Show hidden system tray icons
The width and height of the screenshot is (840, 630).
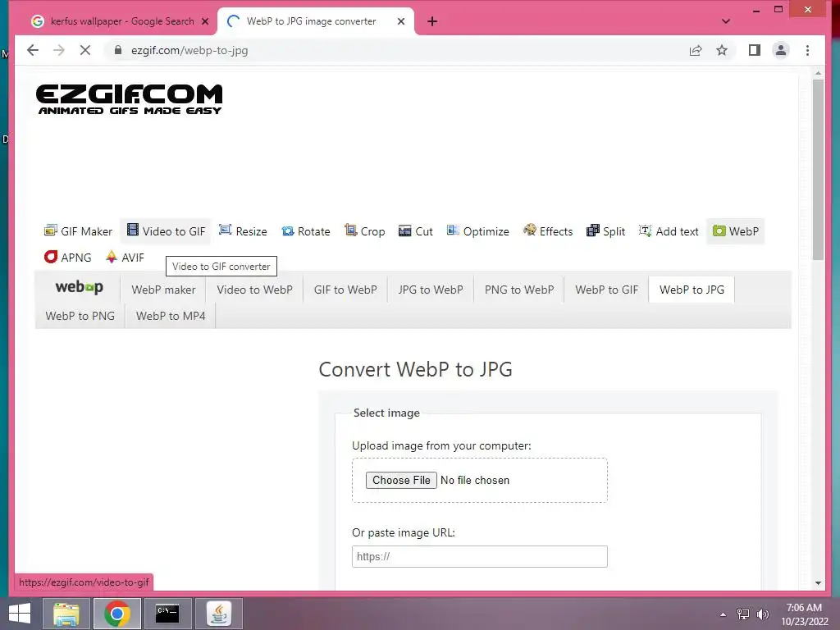point(724,614)
